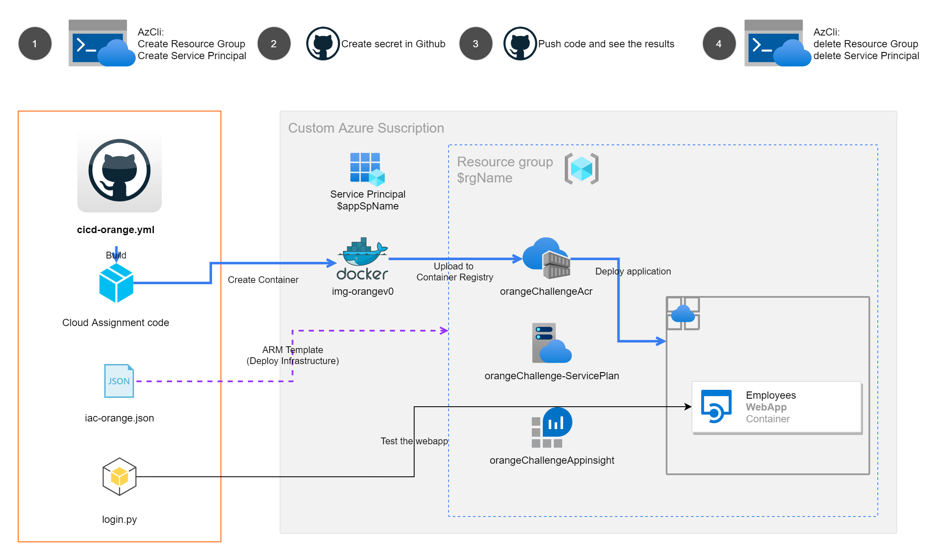Select the delete Service Principal step text
This screenshot has height=560, width=931.
(866, 56)
